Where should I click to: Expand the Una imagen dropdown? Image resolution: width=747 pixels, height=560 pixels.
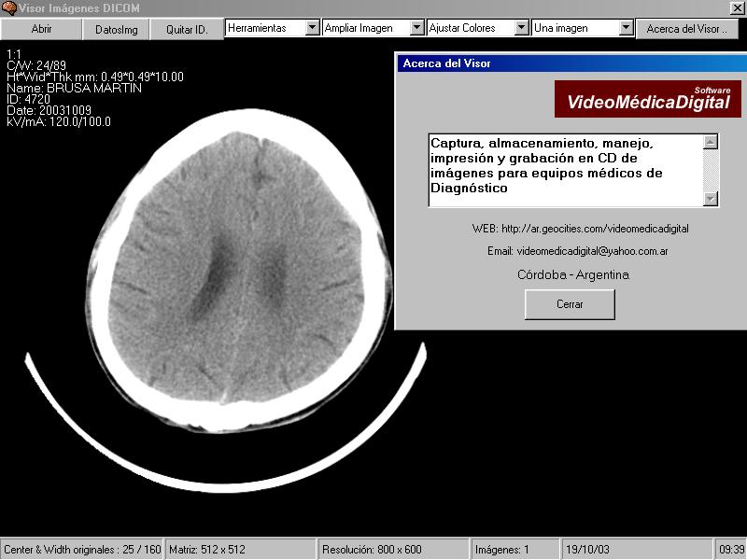[627, 28]
